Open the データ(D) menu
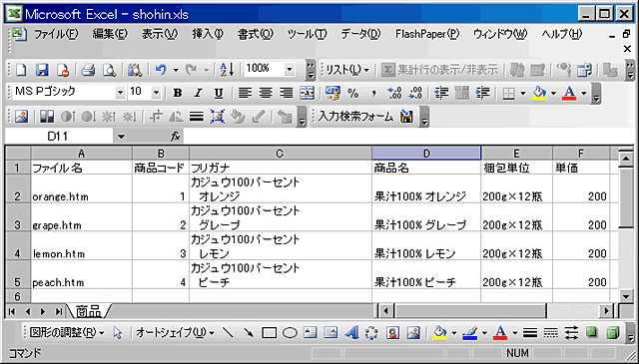The image size is (639, 364). (360, 34)
